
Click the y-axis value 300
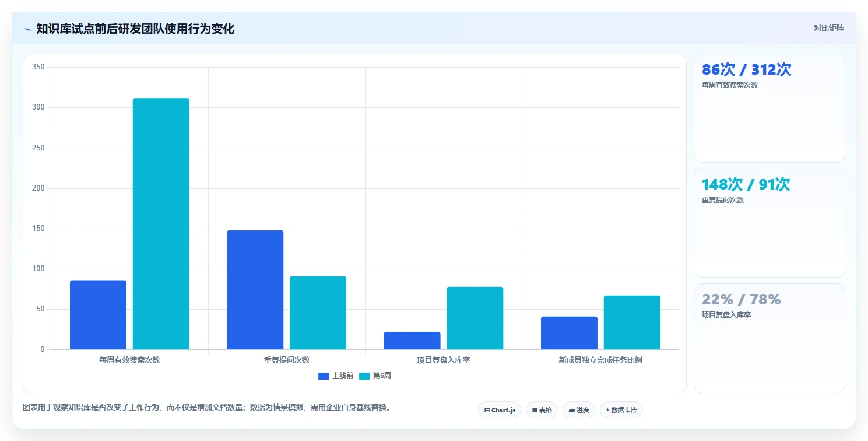(x=38, y=107)
